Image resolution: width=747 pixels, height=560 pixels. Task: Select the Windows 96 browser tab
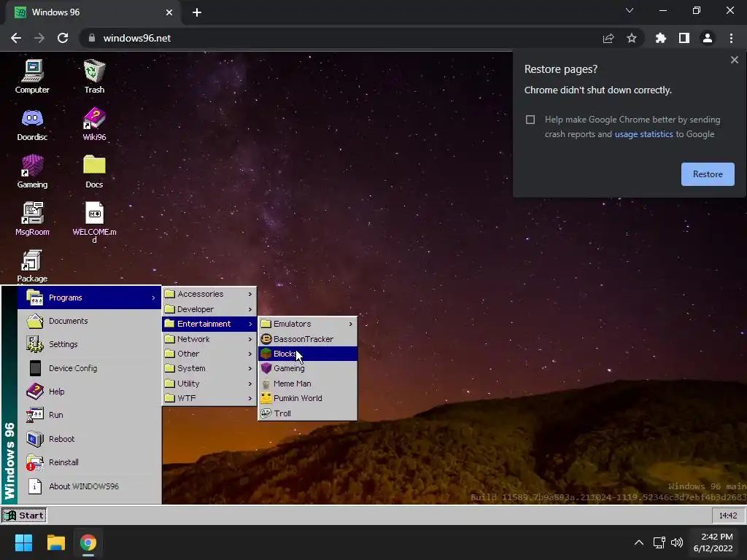pos(93,12)
